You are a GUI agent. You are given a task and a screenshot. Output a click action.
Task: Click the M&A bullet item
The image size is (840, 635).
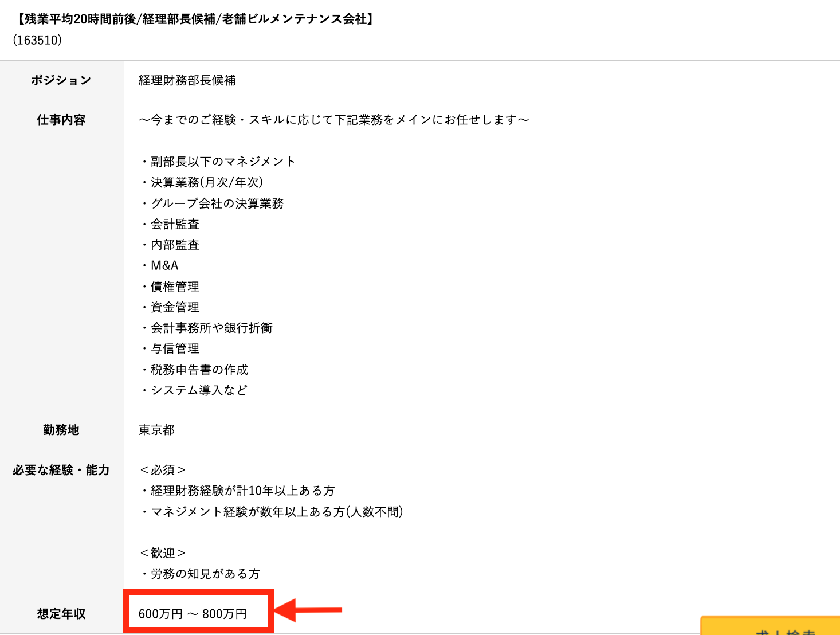pos(164,265)
